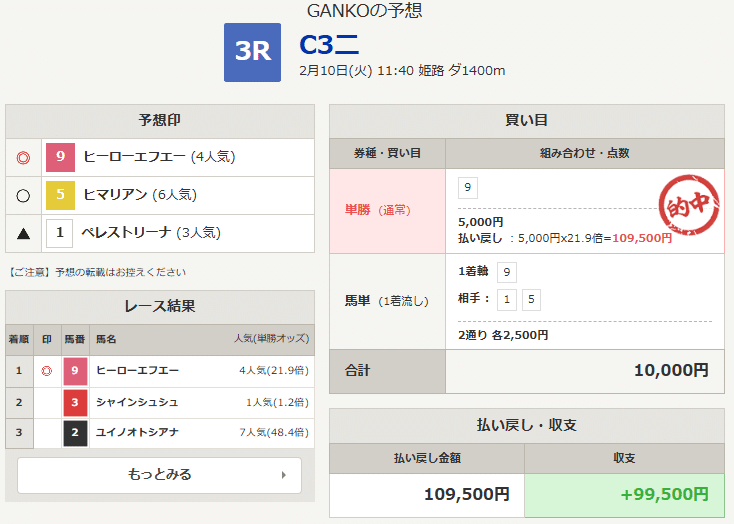Click the black triangle mark beside ペレストリーナ
The image size is (734, 524).
pos(24,234)
